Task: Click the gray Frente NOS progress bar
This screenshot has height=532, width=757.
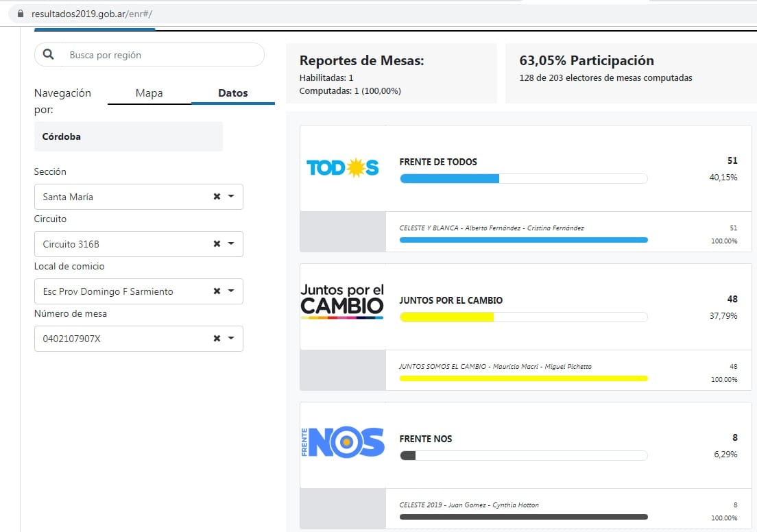Action: [x=524, y=455]
